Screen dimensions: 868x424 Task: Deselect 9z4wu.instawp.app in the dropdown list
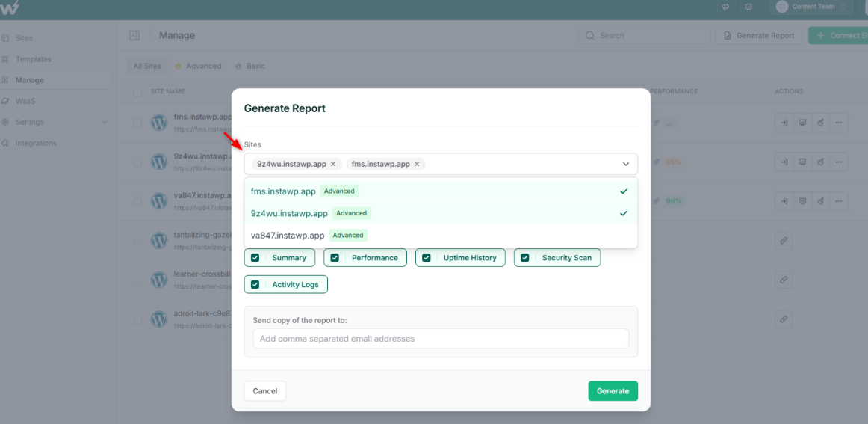(441, 213)
